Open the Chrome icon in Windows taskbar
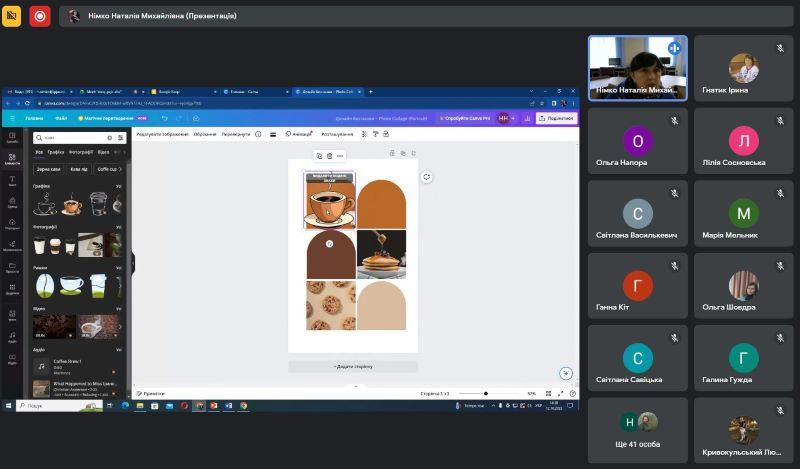 click(244, 406)
